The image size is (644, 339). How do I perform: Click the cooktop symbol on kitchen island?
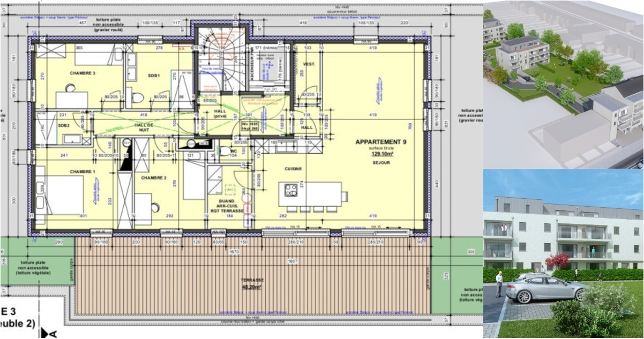(x=290, y=190)
